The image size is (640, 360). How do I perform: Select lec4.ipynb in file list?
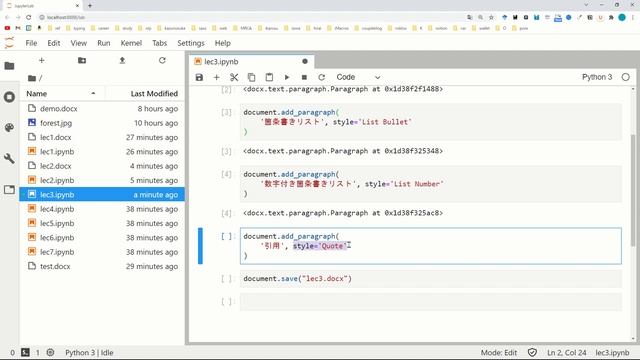click(102, 209)
